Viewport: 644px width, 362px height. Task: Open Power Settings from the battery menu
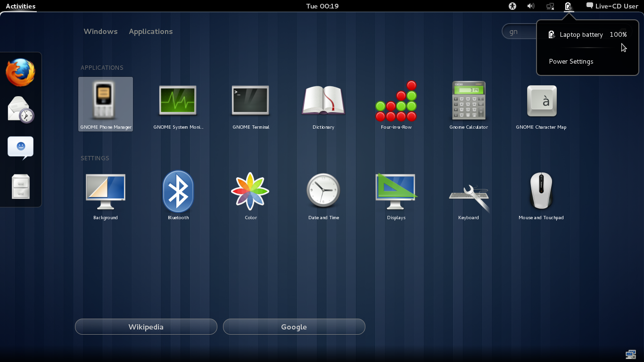(x=587, y=61)
